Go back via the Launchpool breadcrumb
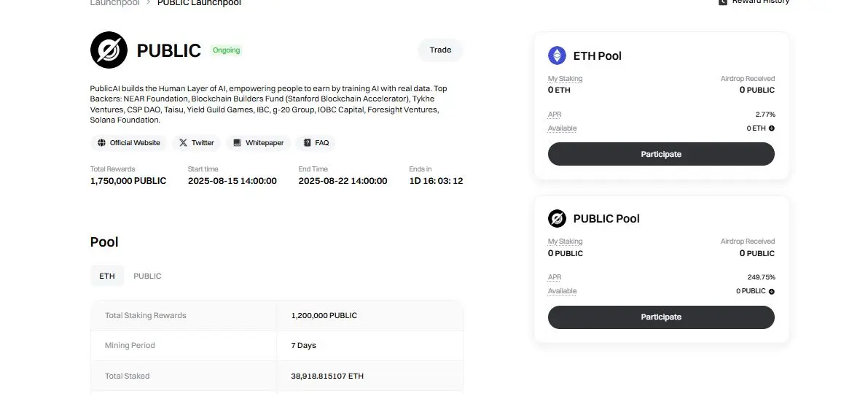Screen dimensions: 868x394 (115, 2)
